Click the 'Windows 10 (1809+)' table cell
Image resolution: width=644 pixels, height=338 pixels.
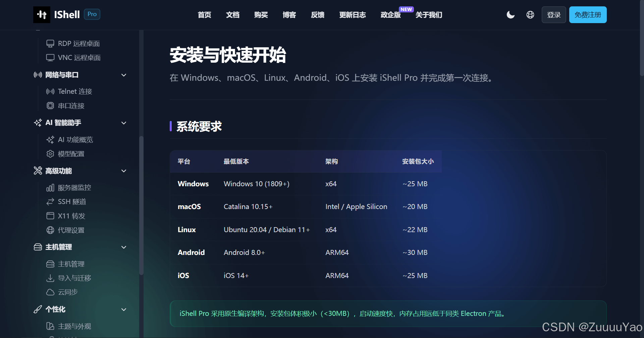[257, 184]
